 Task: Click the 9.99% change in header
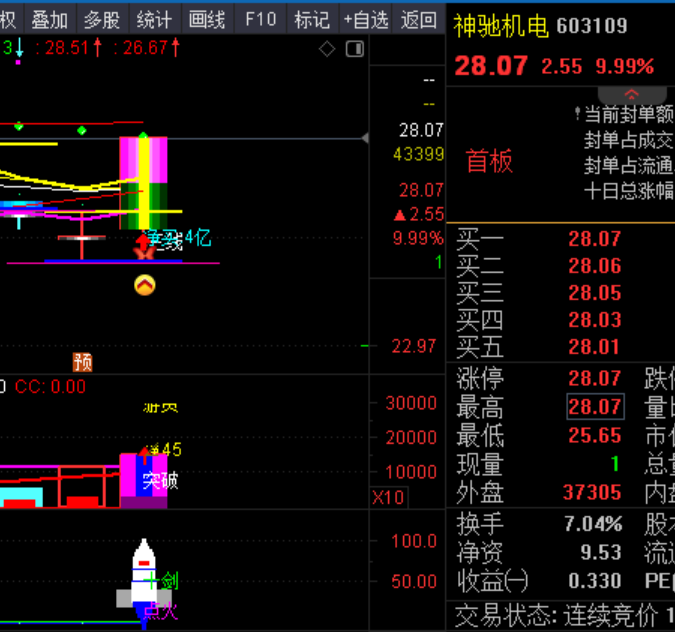pos(625,67)
